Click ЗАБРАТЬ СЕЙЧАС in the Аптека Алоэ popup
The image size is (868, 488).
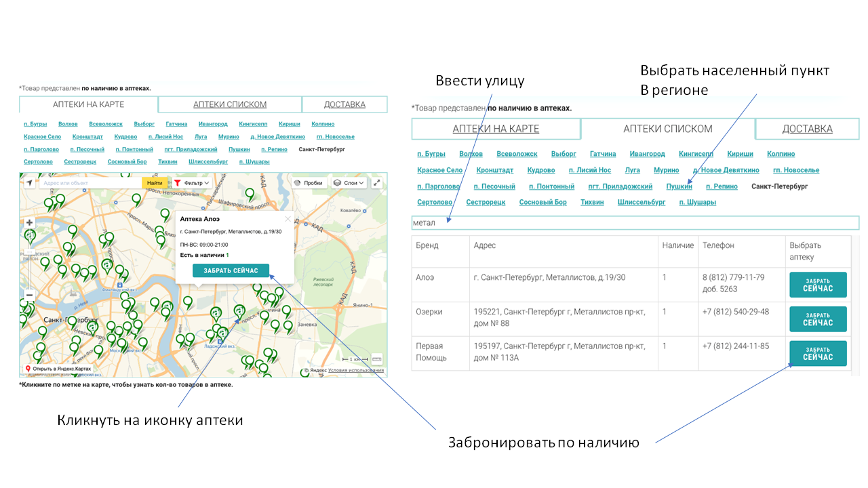pos(231,270)
